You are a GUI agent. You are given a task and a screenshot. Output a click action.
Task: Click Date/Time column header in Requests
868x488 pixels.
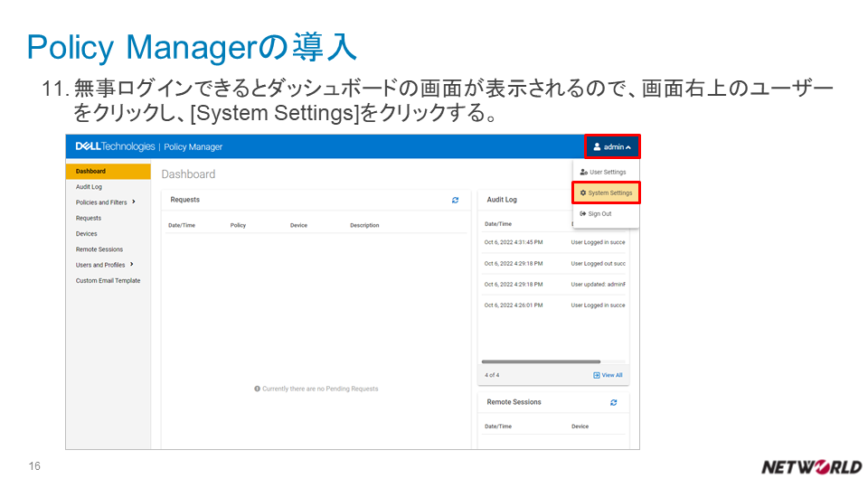point(182,225)
